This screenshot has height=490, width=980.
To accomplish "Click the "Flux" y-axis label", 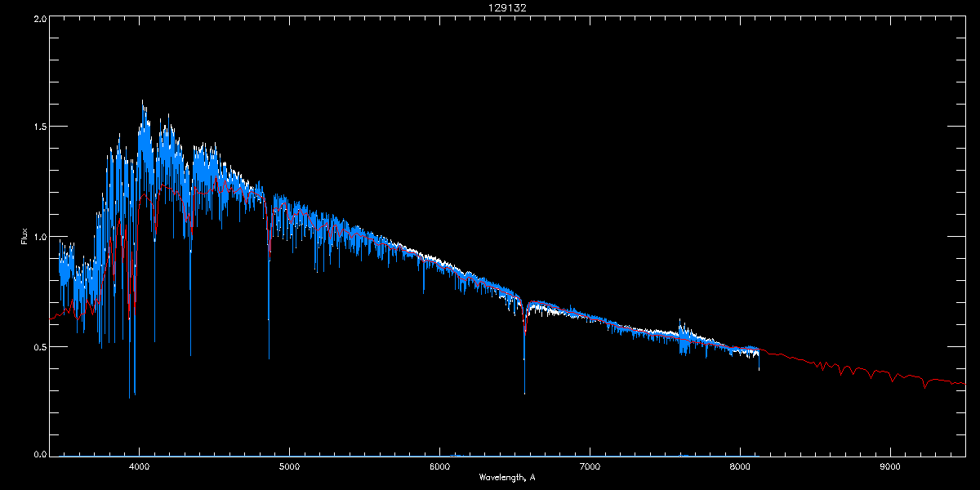I will (x=24, y=237).
